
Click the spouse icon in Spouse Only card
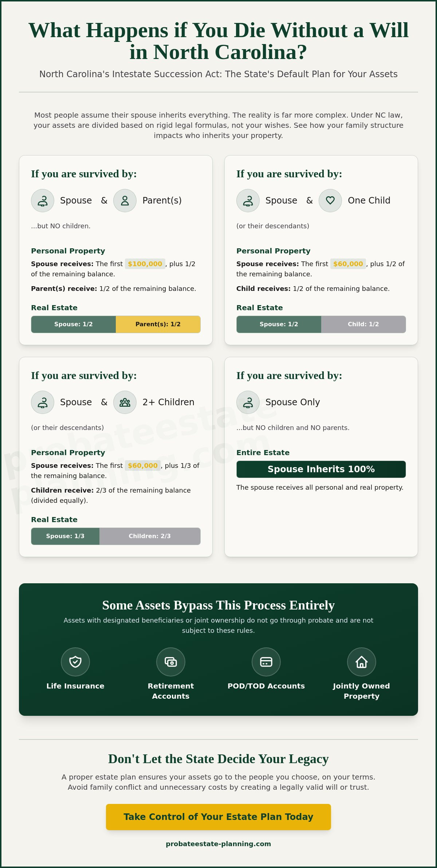coord(248,402)
